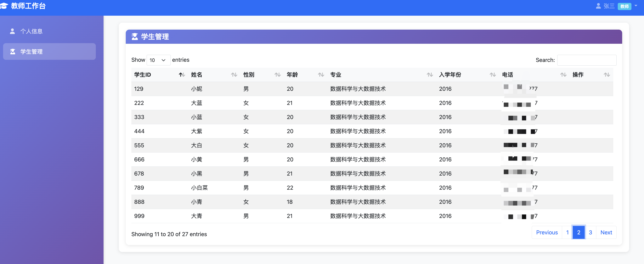644x264 pixels.
Task: Sort by 性别 using sort icon
Action: 278,75
